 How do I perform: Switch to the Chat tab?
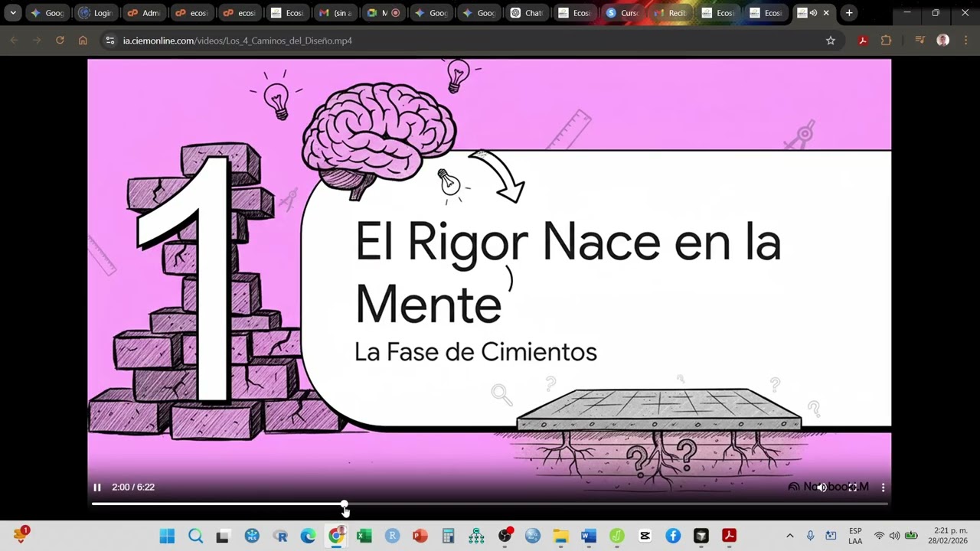coord(527,13)
